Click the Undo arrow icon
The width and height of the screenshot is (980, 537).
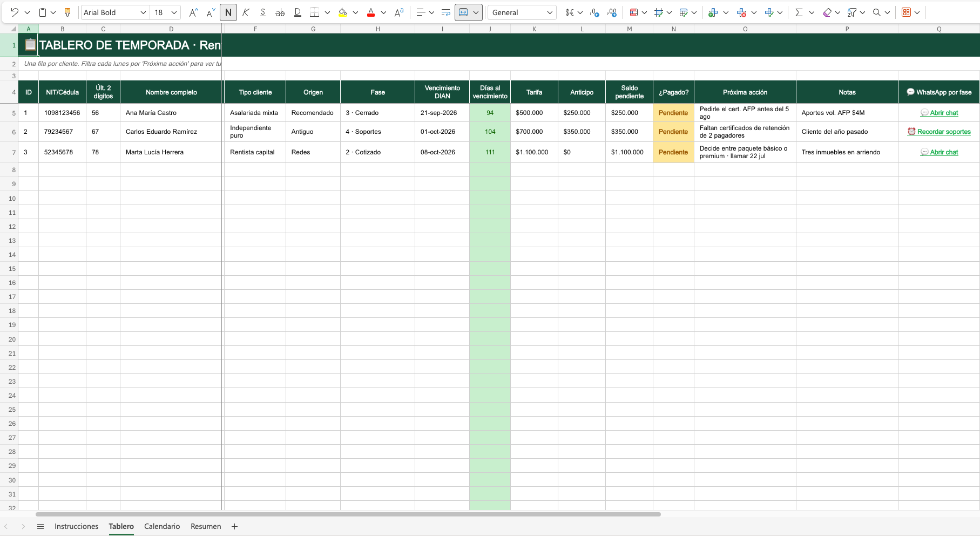pos(15,12)
